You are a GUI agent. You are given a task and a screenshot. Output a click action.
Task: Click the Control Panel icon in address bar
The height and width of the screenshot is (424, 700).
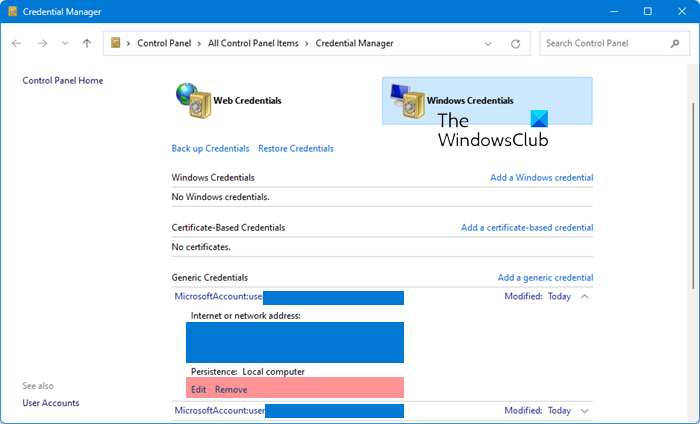(x=116, y=43)
